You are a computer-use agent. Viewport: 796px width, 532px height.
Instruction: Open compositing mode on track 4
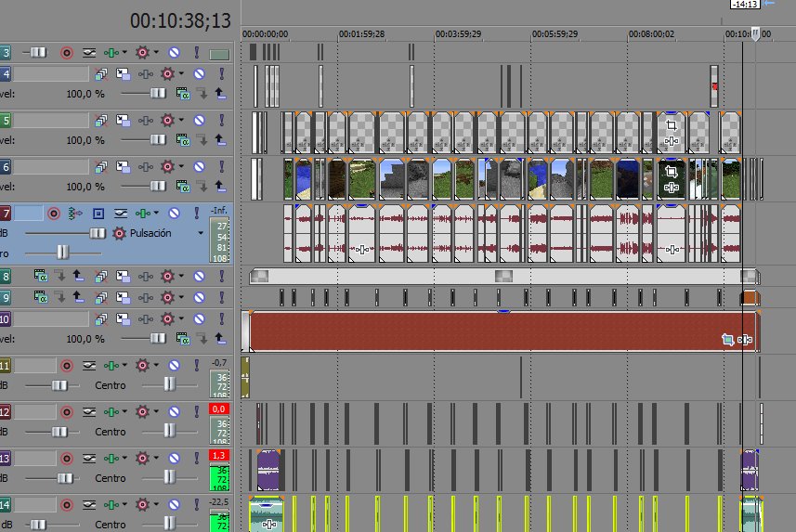click(x=182, y=94)
